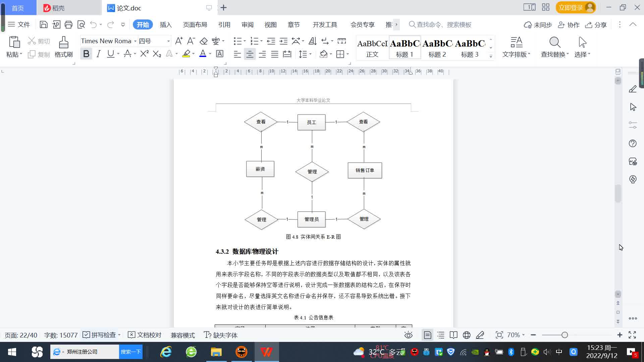Align text left

tap(237, 54)
